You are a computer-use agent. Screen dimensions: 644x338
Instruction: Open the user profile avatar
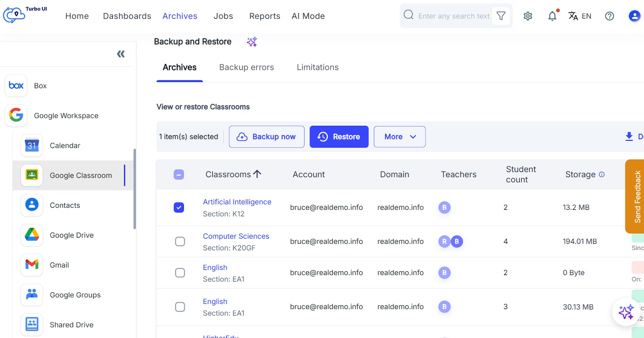pyautogui.click(x=634, y=16)
